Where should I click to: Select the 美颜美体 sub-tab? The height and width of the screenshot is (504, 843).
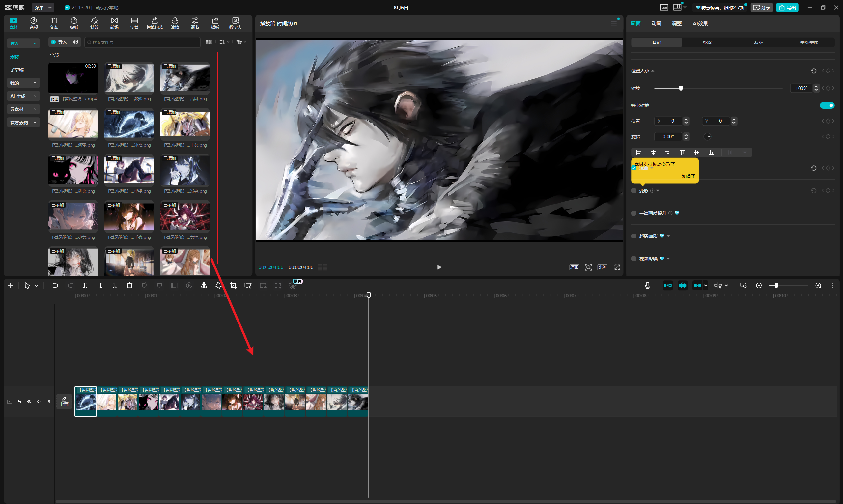[809, 42]
